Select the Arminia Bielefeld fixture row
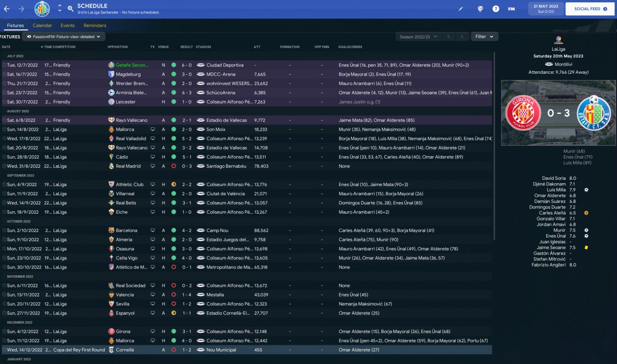 [x=246, y=93]
